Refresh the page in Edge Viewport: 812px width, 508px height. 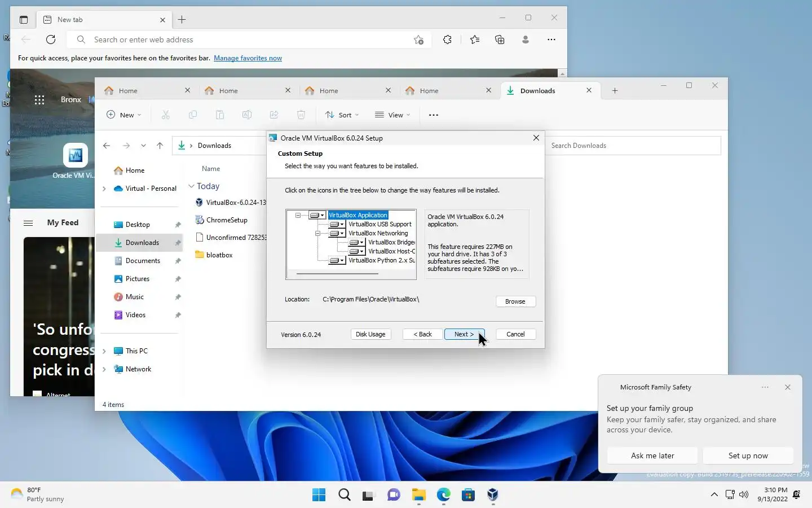coord(51,40)
